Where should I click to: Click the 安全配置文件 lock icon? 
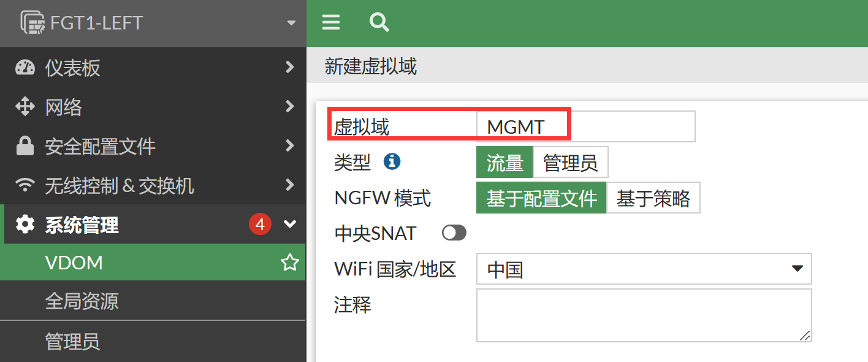coord(25,147)
